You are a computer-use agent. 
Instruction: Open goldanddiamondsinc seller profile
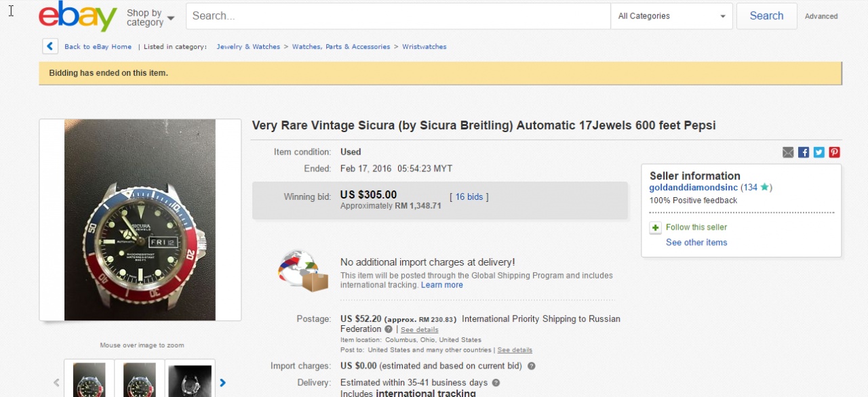pyautogui.click(x=693, y=188)
